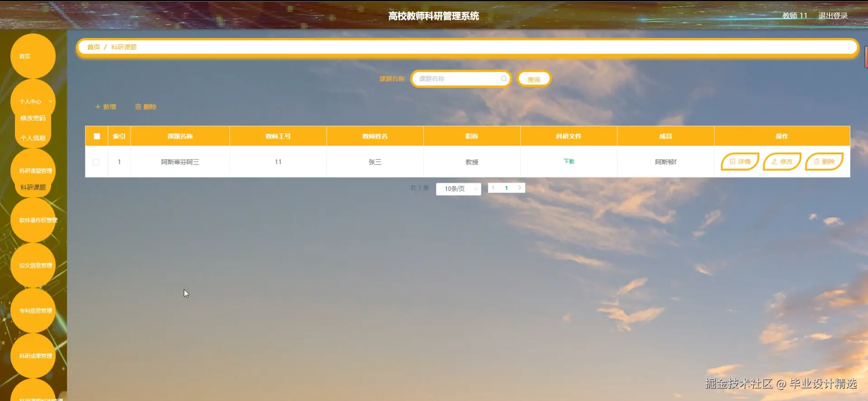Open 科研课题管理 sidebar menu
The width and height of the screenshot is (868, 401).
(35, 171)
